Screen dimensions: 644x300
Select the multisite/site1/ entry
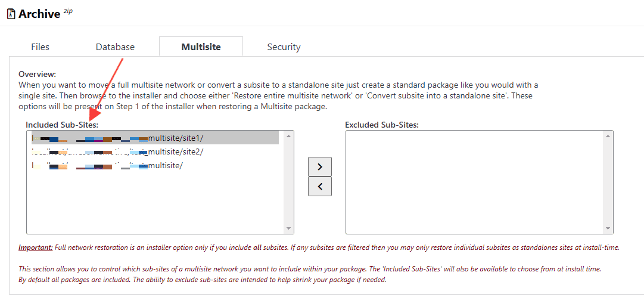click(x=155, y=138)
